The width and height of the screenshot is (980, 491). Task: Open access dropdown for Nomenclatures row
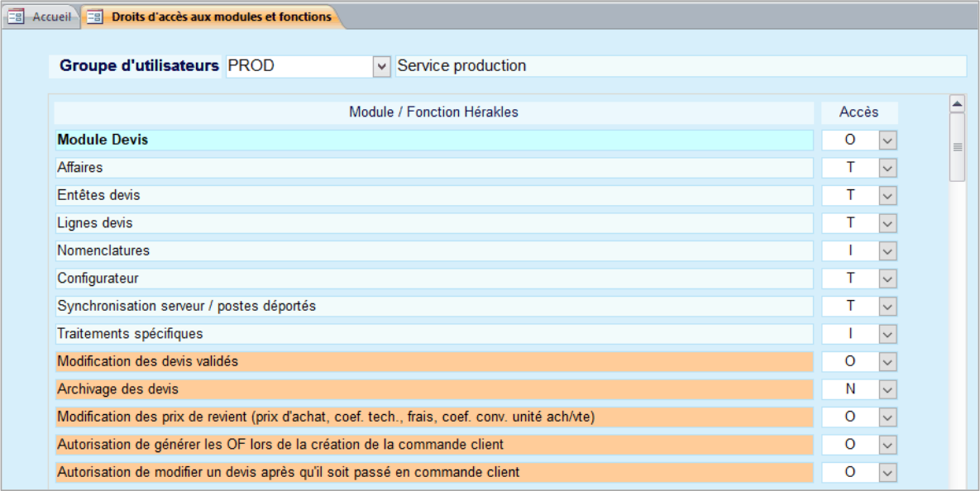click(887, 250)
